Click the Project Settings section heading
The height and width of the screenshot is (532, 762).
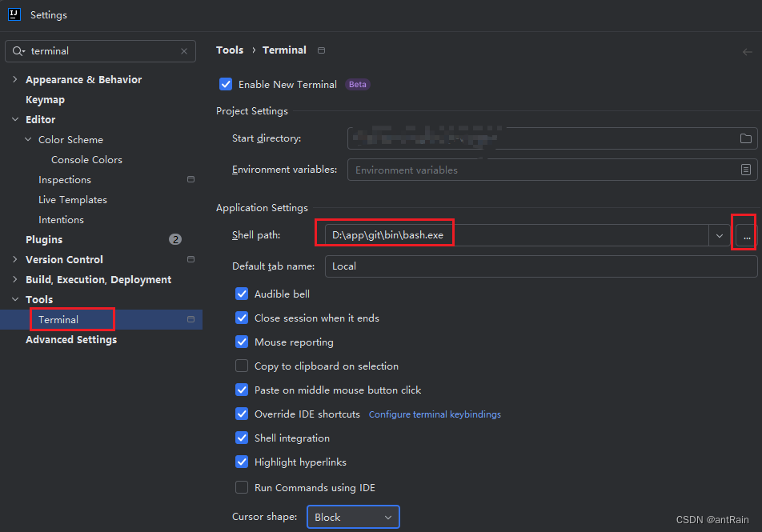251,110
